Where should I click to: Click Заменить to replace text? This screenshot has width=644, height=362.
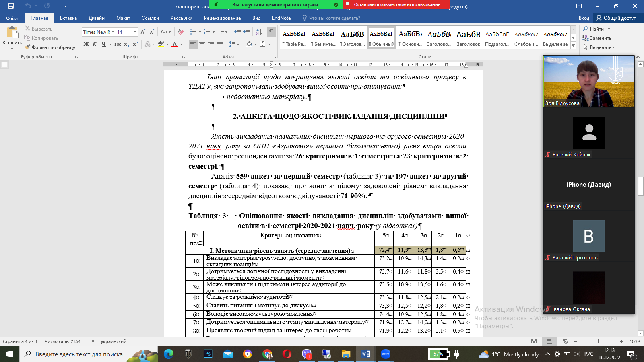pyautogui.click(x=597, y=38)
